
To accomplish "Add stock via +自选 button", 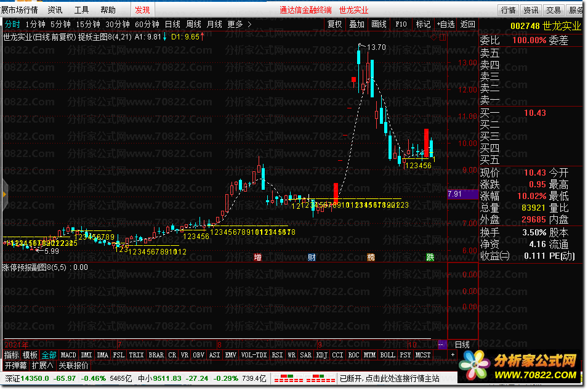I will [x=446, y=25].
